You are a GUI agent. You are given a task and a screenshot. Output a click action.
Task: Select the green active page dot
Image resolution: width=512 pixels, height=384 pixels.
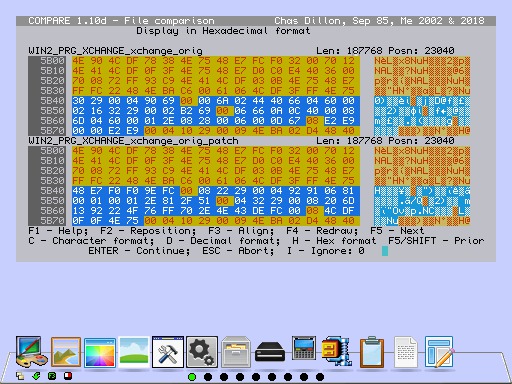[192, 377]
